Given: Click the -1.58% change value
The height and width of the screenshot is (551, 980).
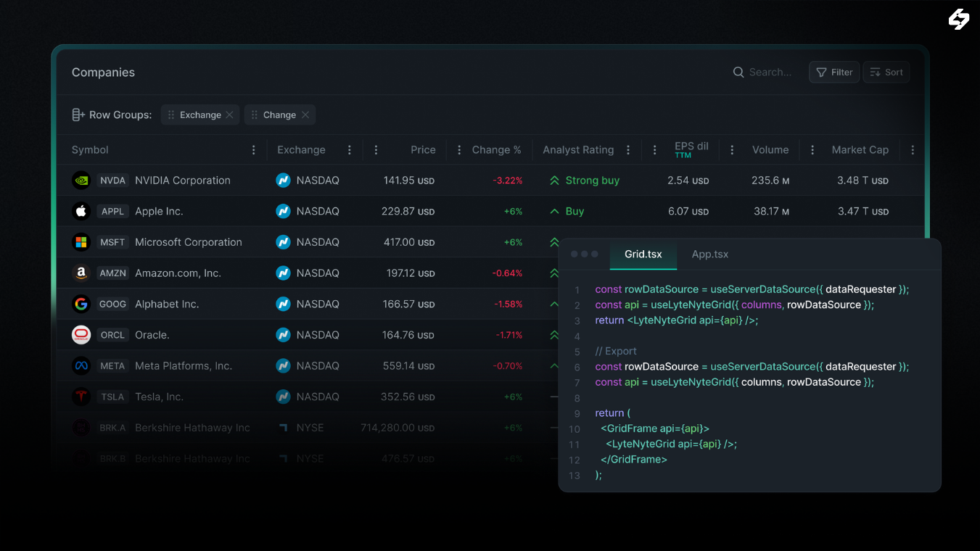Looking at the screenshot, I should point(508,304).
